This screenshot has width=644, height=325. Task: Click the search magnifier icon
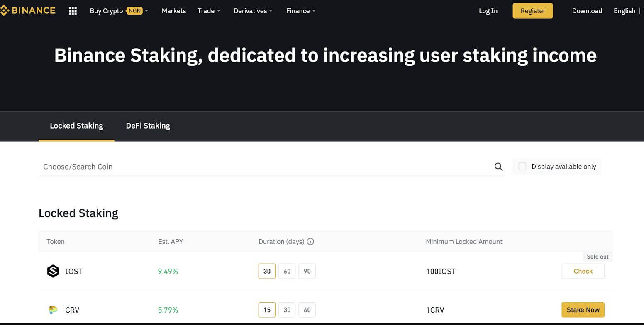tap(498, 167)
